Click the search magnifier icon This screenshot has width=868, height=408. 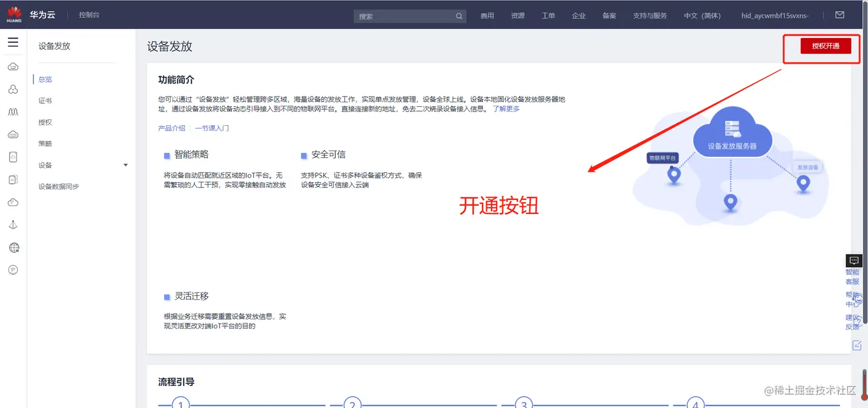pos(458,16)
